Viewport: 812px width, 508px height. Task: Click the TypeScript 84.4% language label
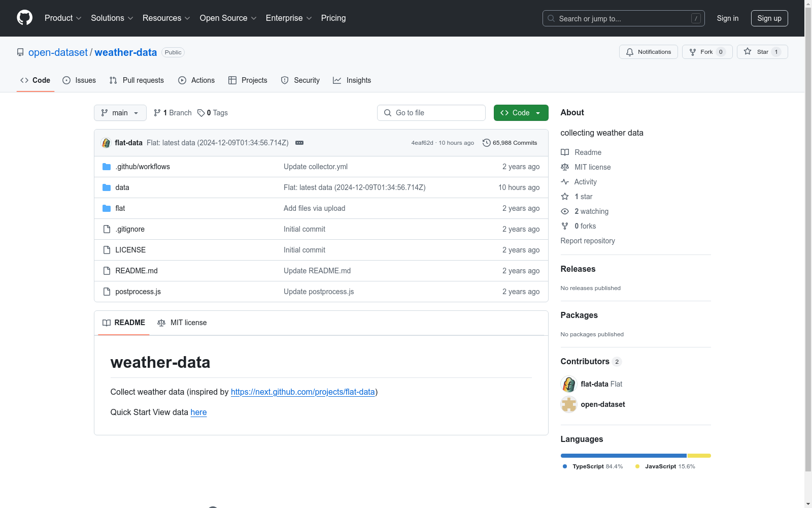click(x=593, y=466)
